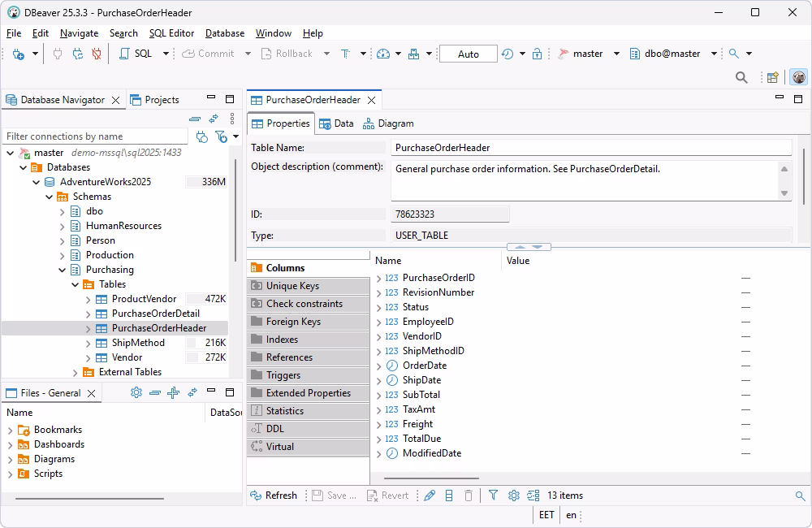Collapse the AdventureWorks2025 database node
The height and width of the screenshot is (528, 812).
point(37,182)
